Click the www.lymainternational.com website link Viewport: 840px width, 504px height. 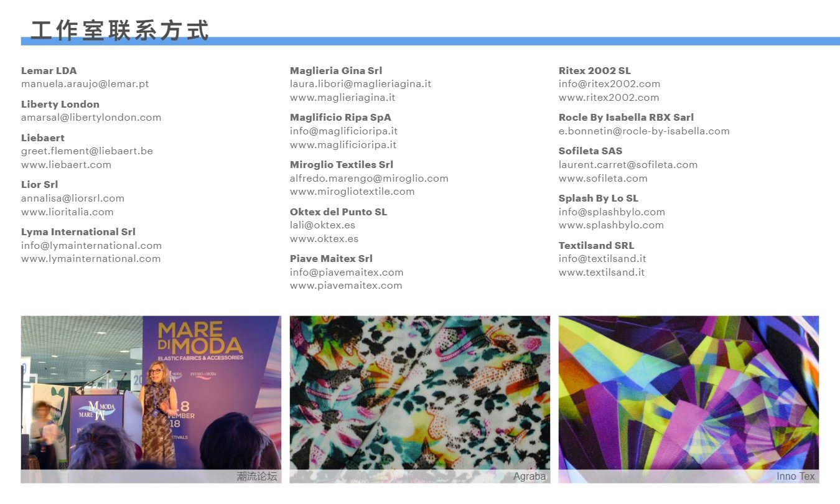[x=91, y=259]
